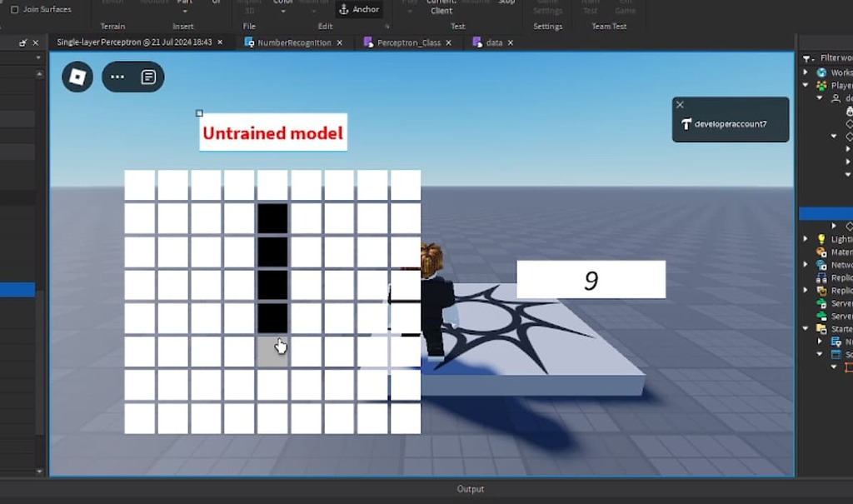The height and width of the screenshot is (504, 853).
Task: Toggle Exit Game in the Team Test section
Action: point(624,7)
